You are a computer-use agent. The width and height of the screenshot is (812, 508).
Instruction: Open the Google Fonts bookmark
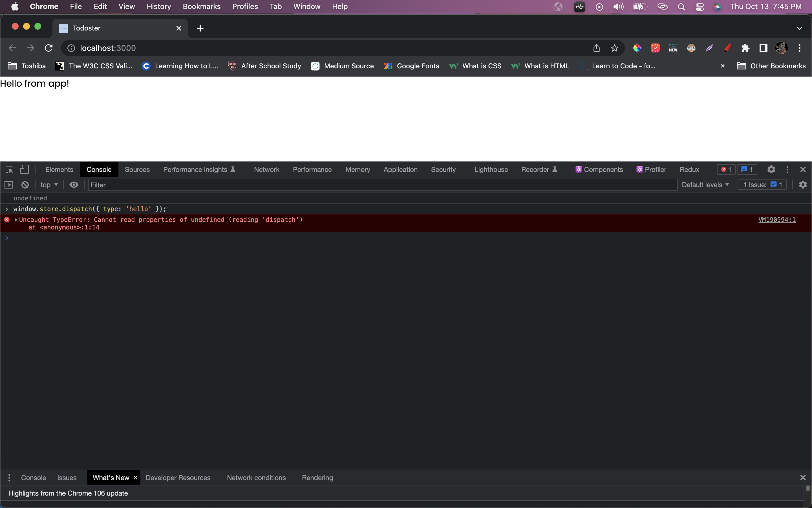(x=411, y=66)
